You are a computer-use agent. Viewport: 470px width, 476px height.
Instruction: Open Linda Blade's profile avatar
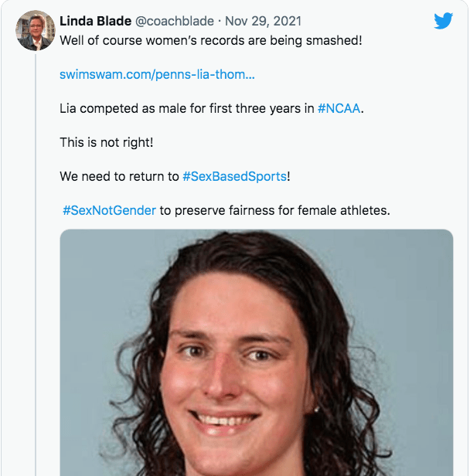point(36,31)
